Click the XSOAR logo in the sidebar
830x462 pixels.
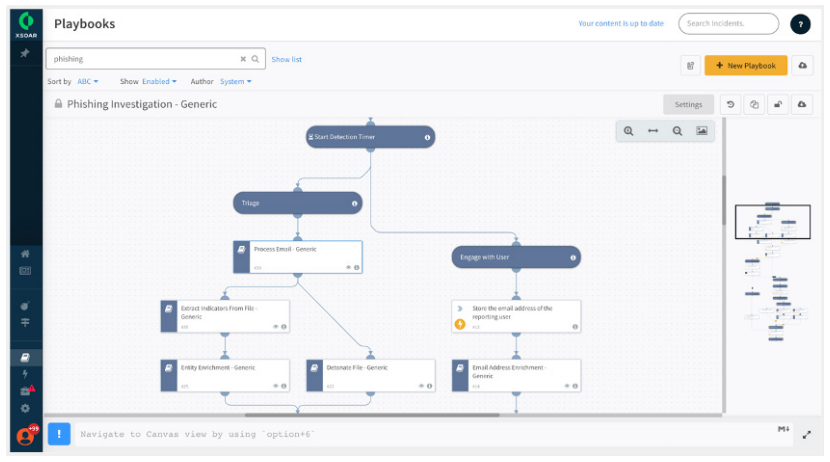pyautogui.click(x=26, y=25)
